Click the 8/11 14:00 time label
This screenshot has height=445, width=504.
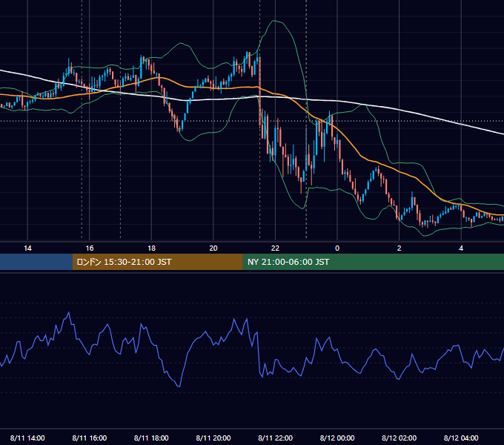click(27, 438)
